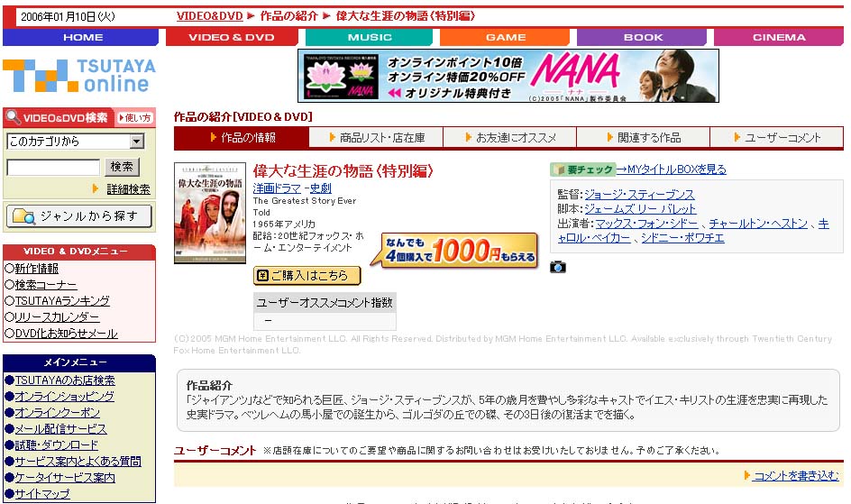Open the 使い方 help button
The width and height of the screenshot is (851, 504).
pyautogui.click(x=136, y=118)
